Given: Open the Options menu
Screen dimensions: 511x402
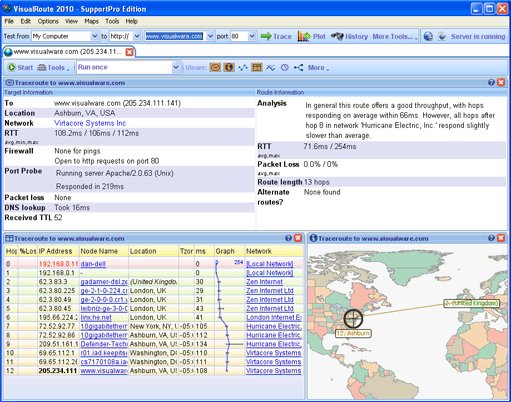Looking at the screenshot, I should [x=48, y=21].
